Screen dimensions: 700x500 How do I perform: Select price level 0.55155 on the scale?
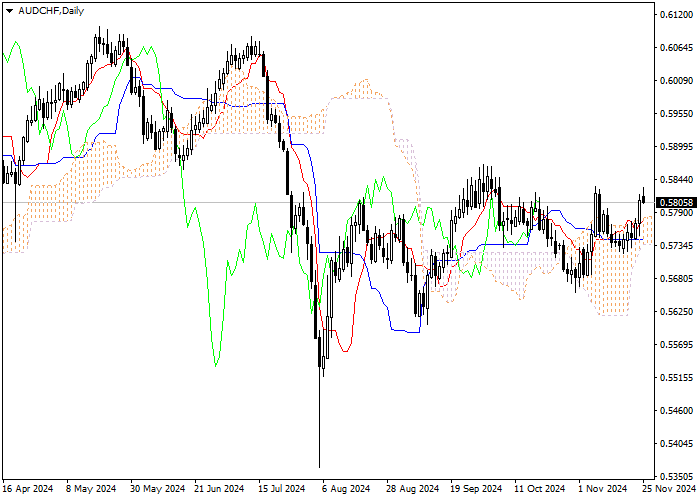pyautogui.click(x=677, y=378)
